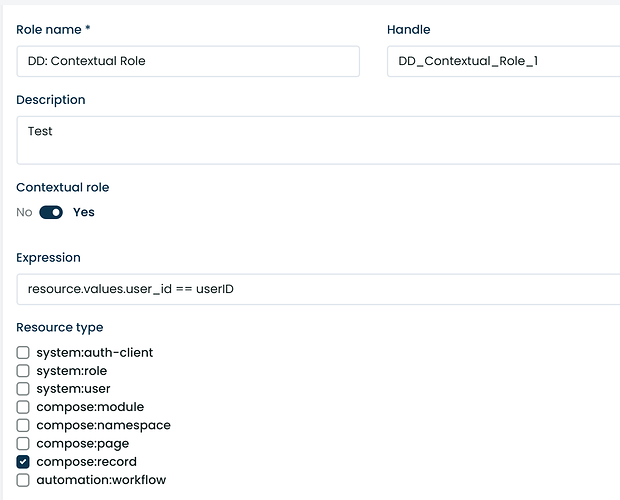The image size is (620, 500).
Task: Tick the system:user checkbox
Action: pos(23,389)
